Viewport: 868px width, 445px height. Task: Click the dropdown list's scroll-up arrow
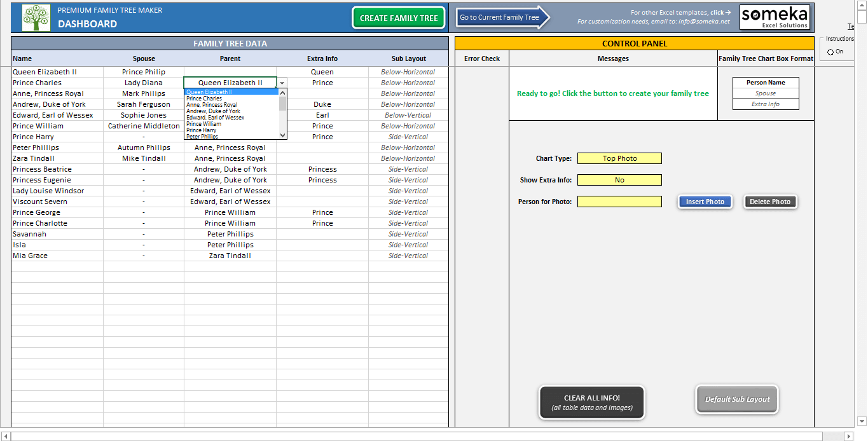point(283,93)
